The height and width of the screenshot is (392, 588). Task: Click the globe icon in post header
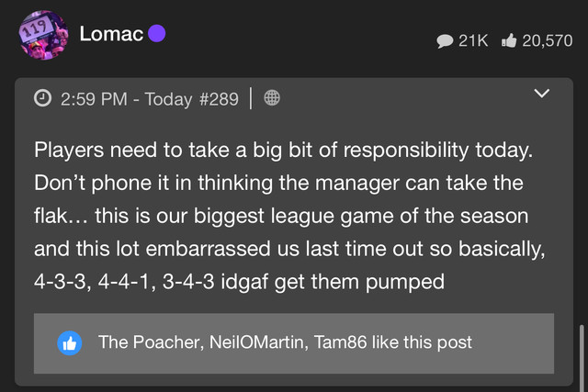click(272, 98)
